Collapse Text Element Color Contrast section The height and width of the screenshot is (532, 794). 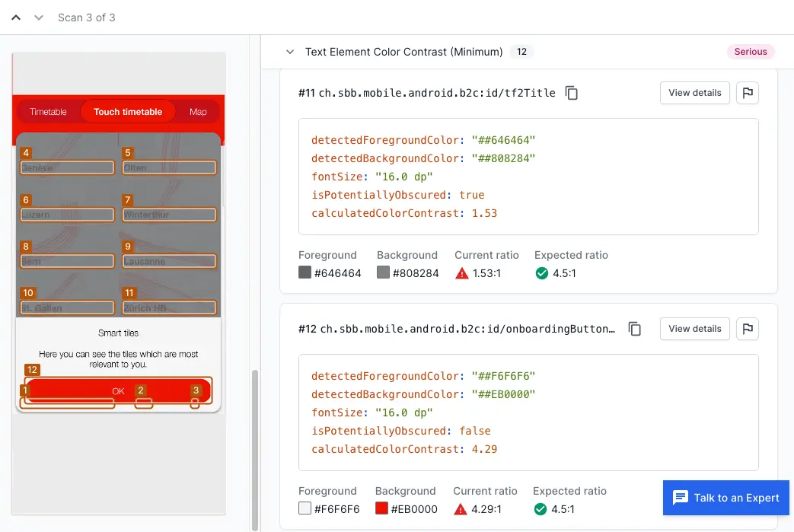coord(289,52)
